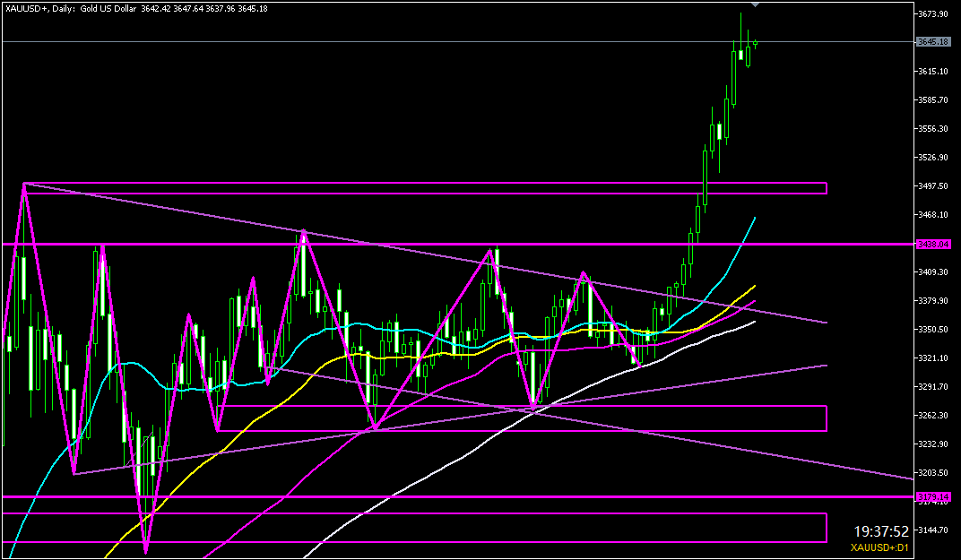The width and height of the screenshot is (961, 560).
Task: Click the gray chart shift triangle marker
Action: (755, 5)
